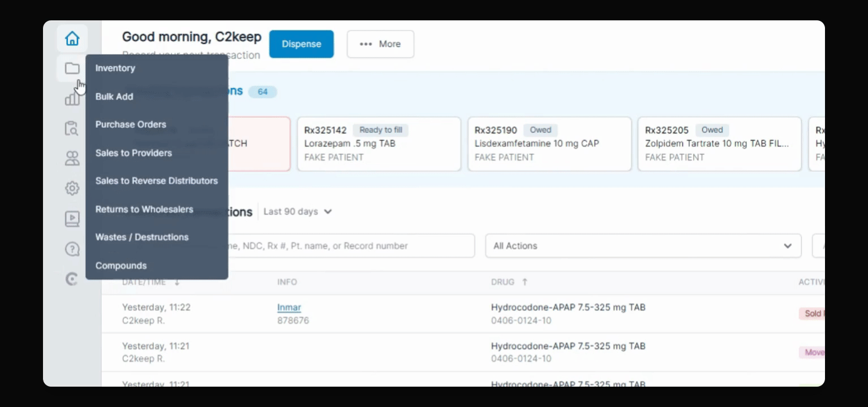Screen dimensions: 868x407
Task: Follow the Inmar link
Action: click(x=289, y=308)
